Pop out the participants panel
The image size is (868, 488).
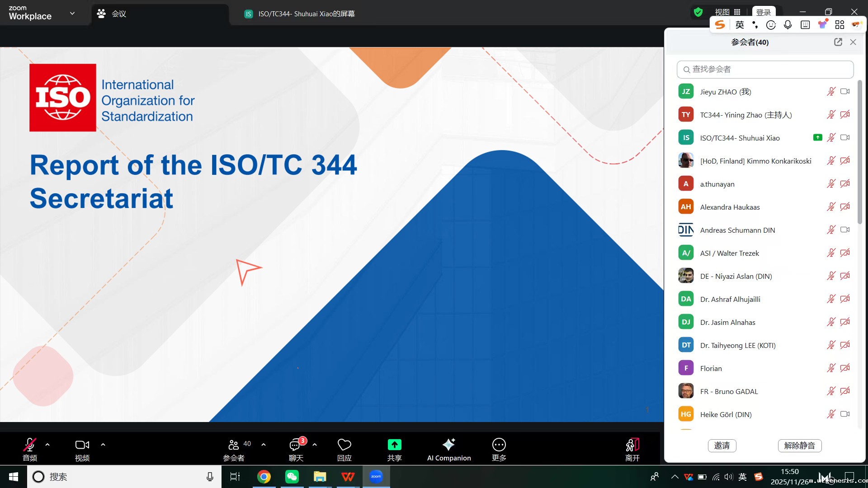pyautogui.click(x=838, y=42)
